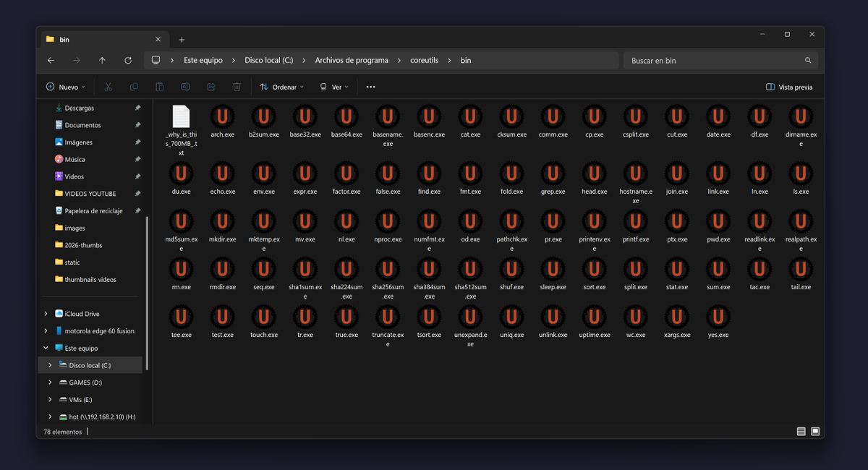The width and height of the screenshot is (868, 470).
Task: Select the date.exe file icon
Action: (x=718, y=116)
